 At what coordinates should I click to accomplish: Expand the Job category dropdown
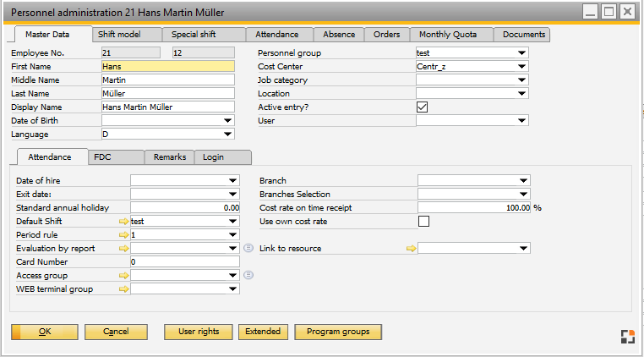pyautogui.click(x=522, y=80)
